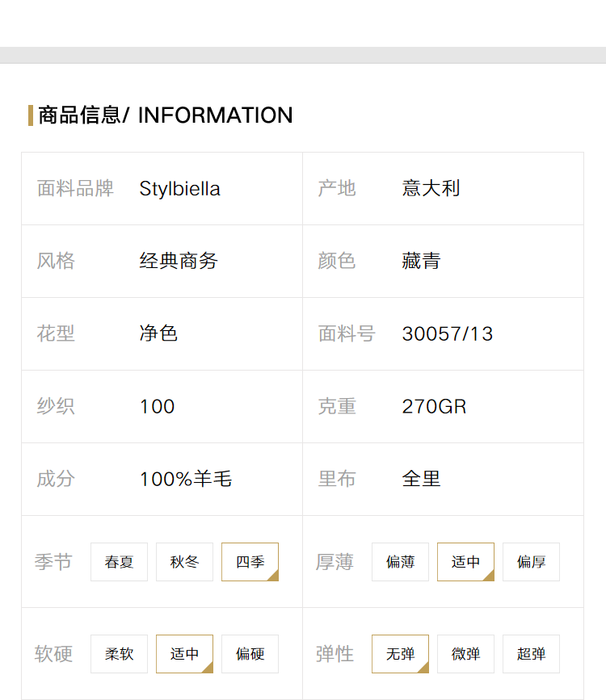Viewport: 606px width, 700px height.
Task: Click fabric number 30057/13
Action: tap(448, 334)
